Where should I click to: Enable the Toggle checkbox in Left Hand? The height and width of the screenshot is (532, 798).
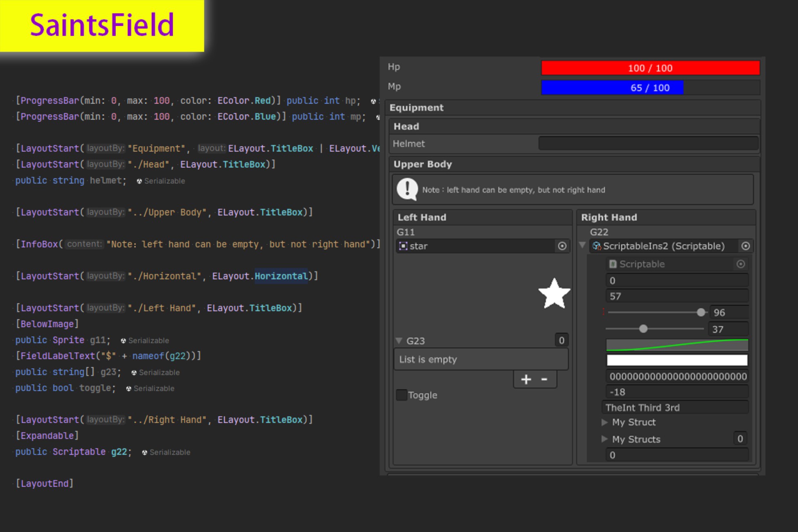(401, 394)
